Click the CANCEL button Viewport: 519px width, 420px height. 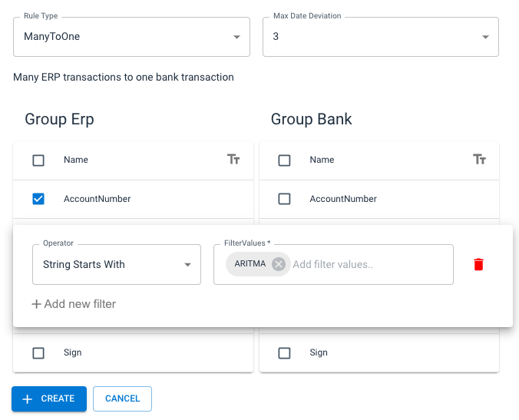pyautogui.click(x=122, y=399)
